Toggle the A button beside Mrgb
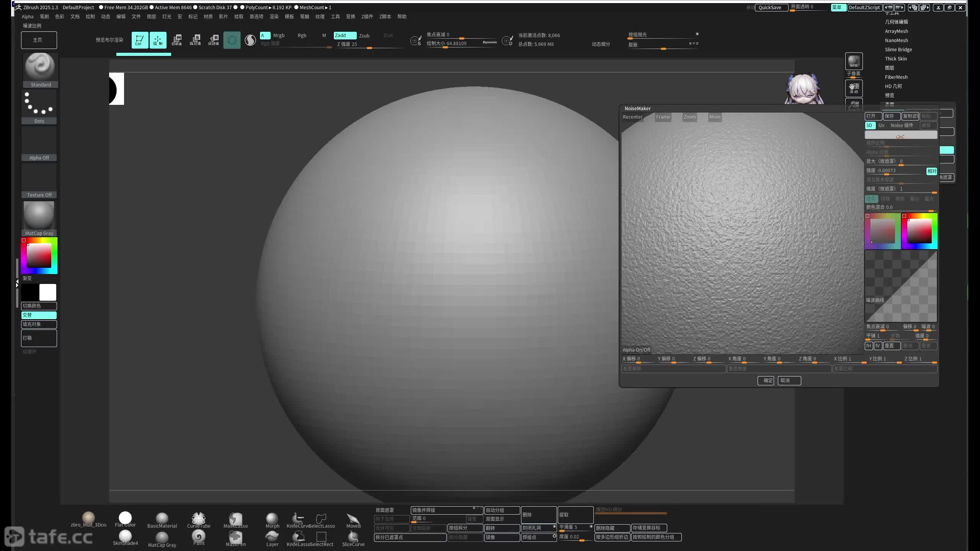Image resolution: width=980 pixels, height=551 pixels. click(x=265, y=36)
